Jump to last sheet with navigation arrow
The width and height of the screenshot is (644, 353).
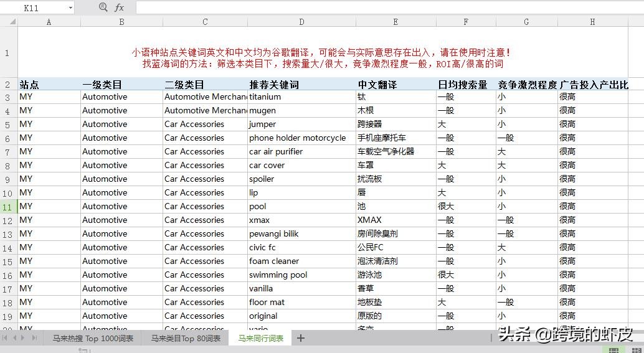pyautogui.click(x=34, y=338)
